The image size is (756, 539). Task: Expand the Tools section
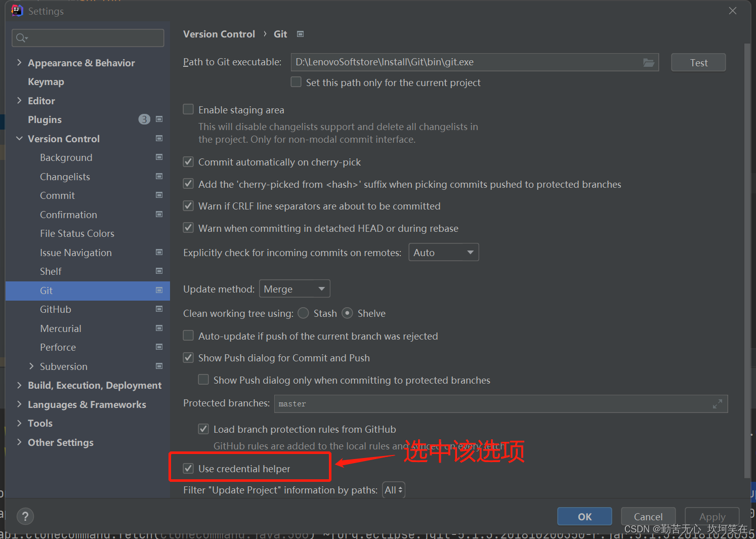(x=19, y=423)
